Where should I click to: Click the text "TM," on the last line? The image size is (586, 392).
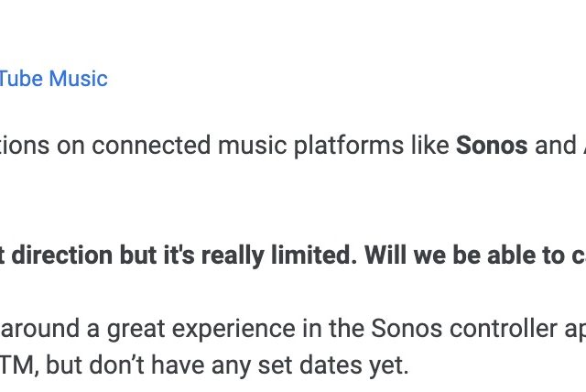18,365
